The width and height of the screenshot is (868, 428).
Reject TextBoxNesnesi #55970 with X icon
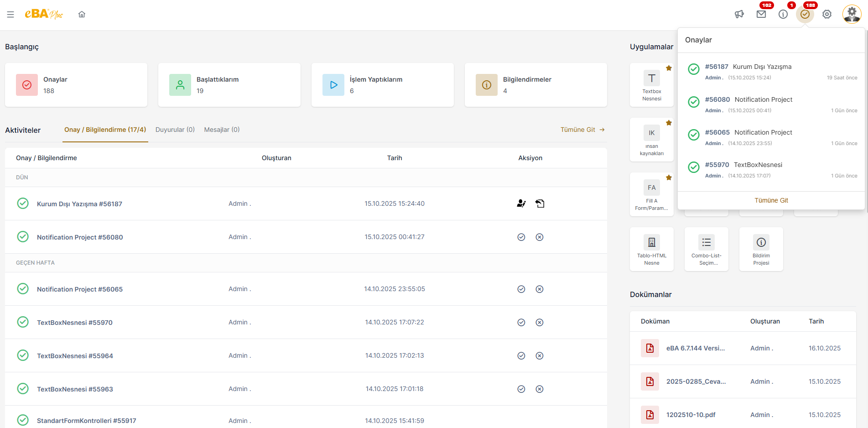pos(540,323)
